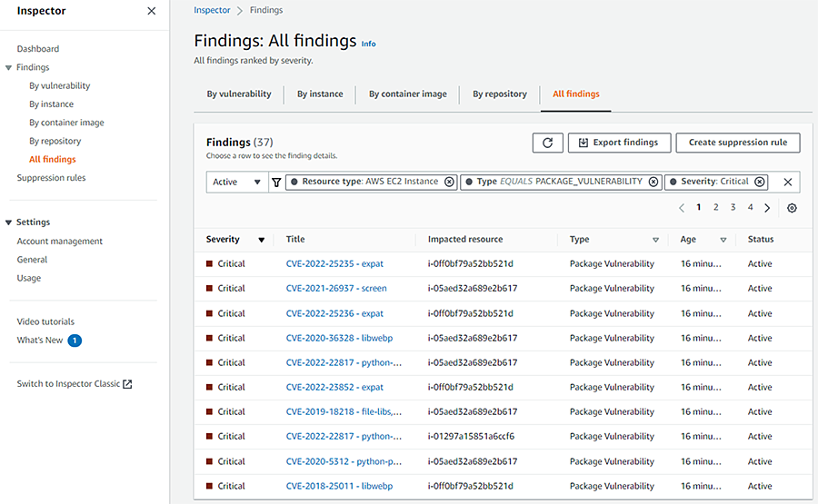Open Usage settings
The image size is (818, 504).
[29, 278]
